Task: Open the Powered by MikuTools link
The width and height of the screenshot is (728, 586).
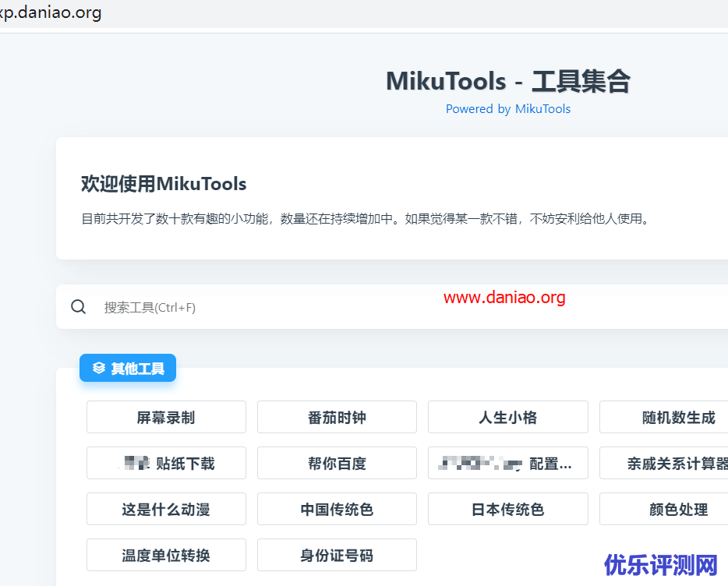Action: [508, 108]
